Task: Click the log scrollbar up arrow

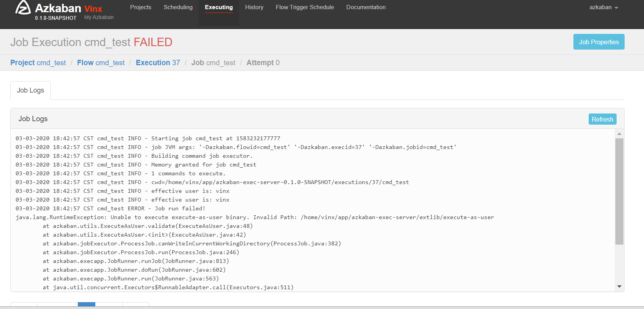Action: coord(619,134)
